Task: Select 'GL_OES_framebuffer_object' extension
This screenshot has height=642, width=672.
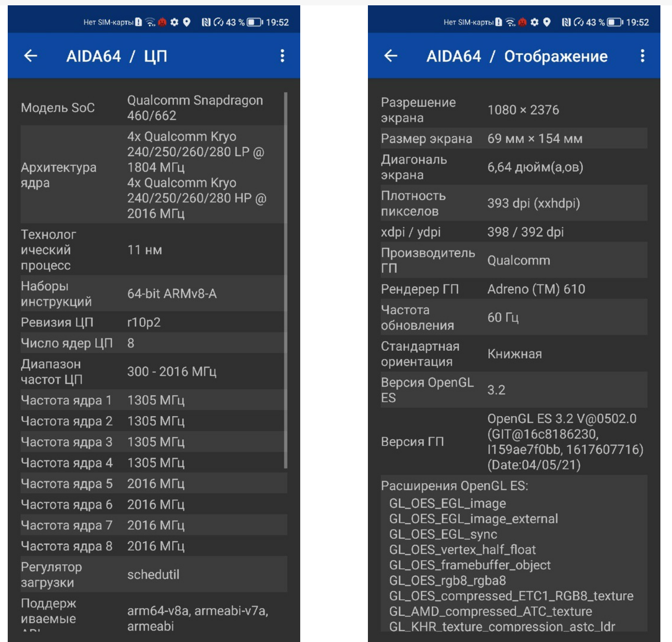Action: tap(470, 565)
